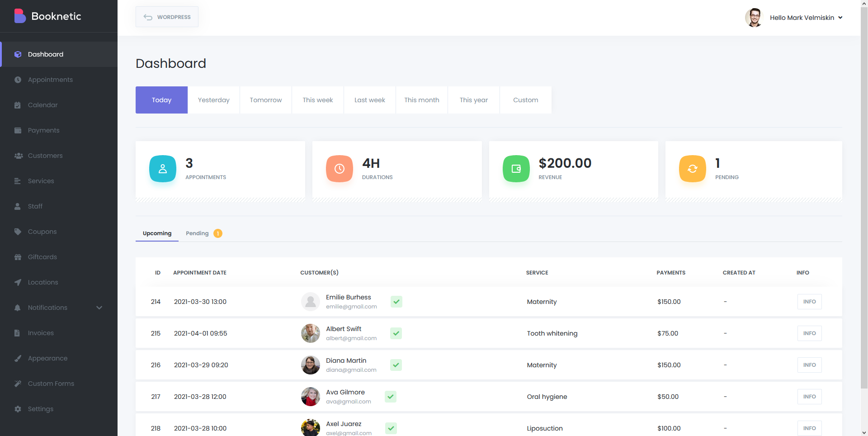Image resolution: width=868 pixels, height=436 pixels.
Task: Click the WordPress back button
Action: (x=167, y=17)
